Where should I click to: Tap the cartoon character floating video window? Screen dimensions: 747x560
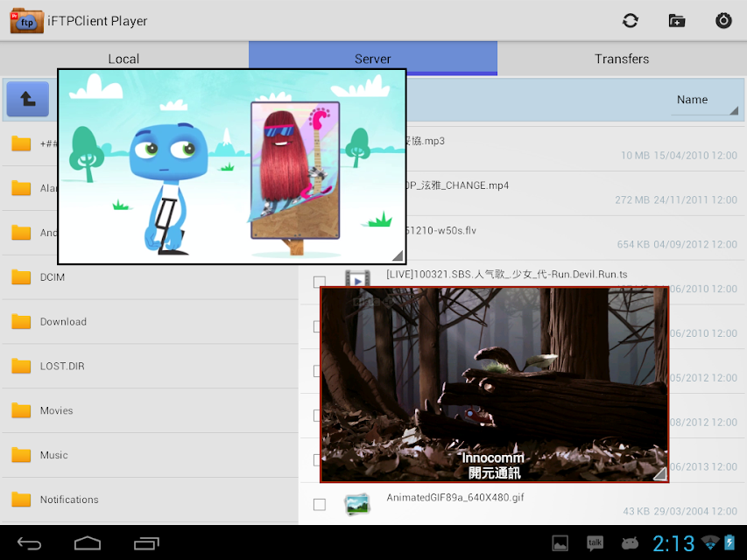coord(231,166)
